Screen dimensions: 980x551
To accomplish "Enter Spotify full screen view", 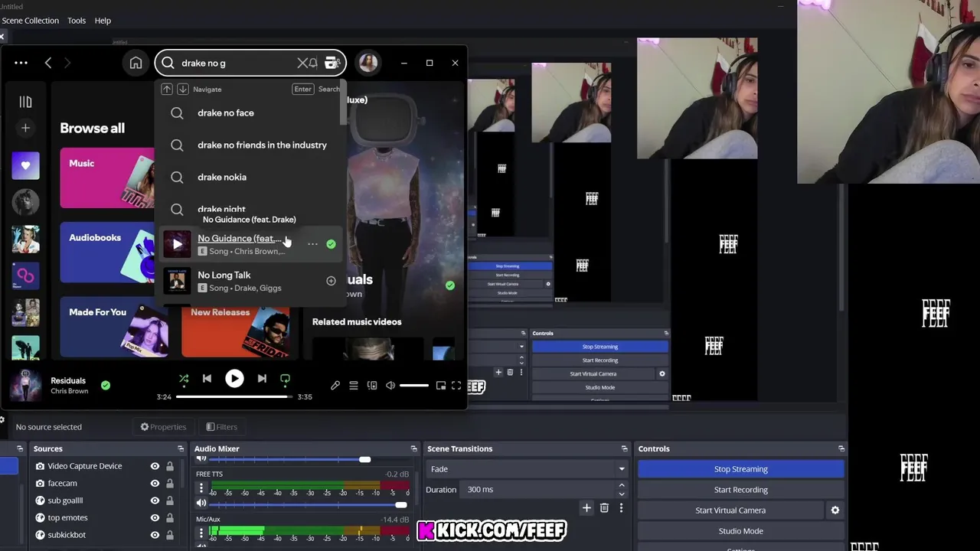I will [x=456, y=386].
